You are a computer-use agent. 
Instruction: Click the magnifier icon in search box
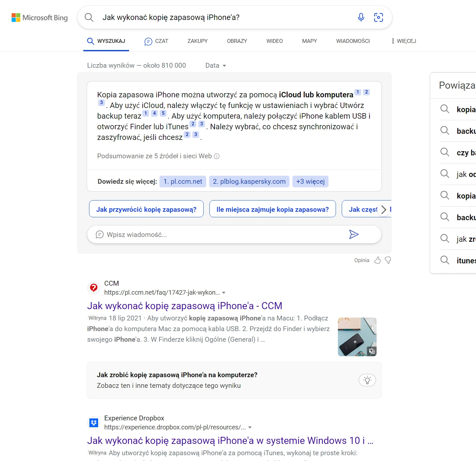[89, 17]
